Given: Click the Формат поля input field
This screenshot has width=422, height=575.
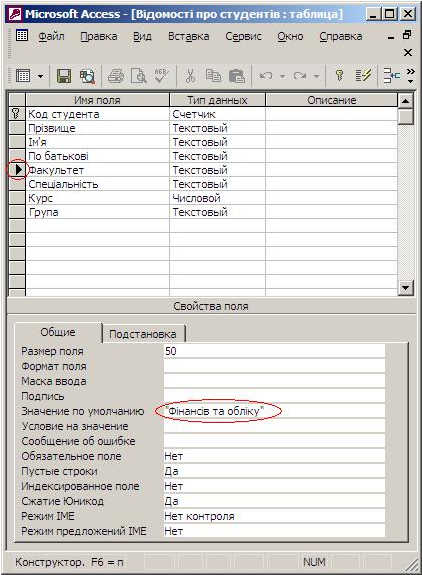Looking at the screenshot, I should [x=274, y=366].
